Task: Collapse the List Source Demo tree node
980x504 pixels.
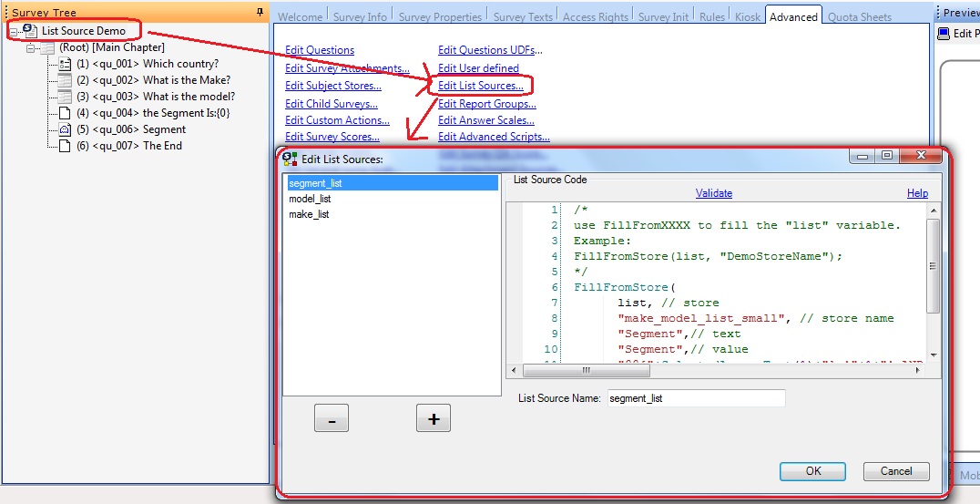Action: (x=14, y=32)
